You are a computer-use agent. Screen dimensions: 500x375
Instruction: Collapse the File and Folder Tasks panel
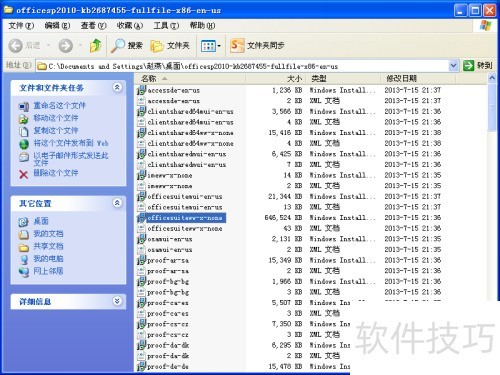click(x=117, y=87)
